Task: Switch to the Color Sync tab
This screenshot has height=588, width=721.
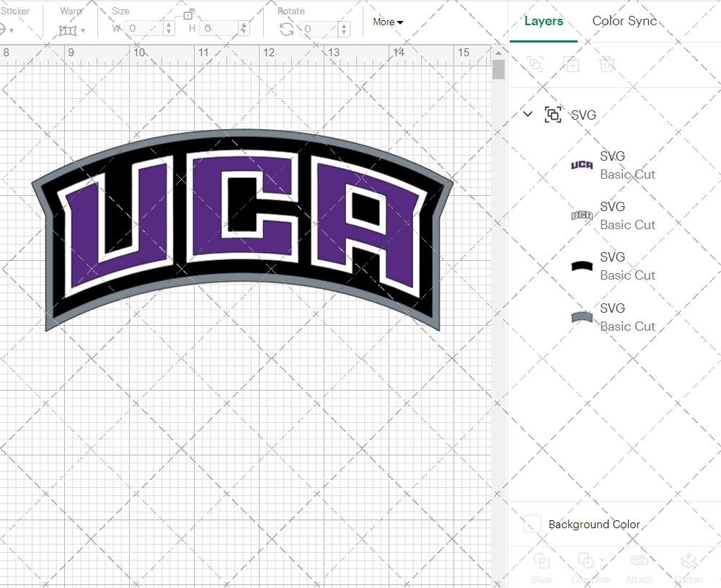Action: pos(624,21)
